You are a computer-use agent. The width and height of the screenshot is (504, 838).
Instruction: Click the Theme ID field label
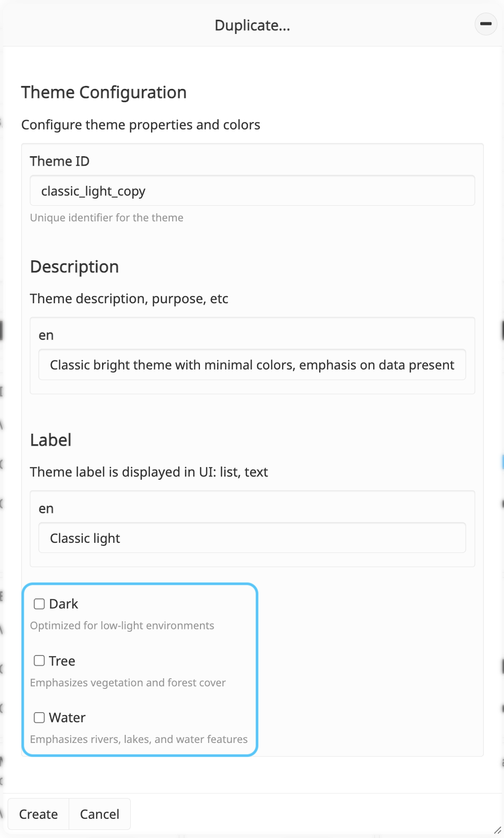[60, 161]
